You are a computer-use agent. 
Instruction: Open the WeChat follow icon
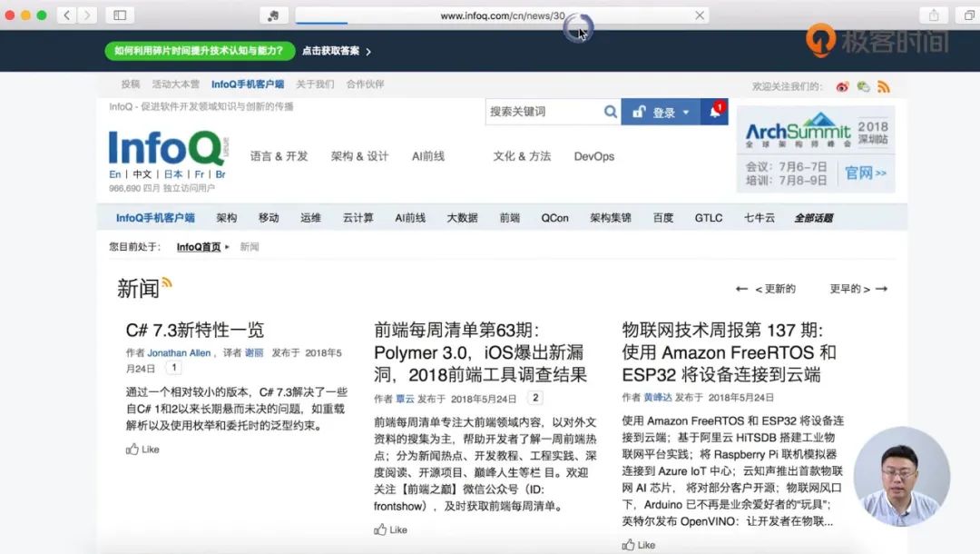[863, 87]
